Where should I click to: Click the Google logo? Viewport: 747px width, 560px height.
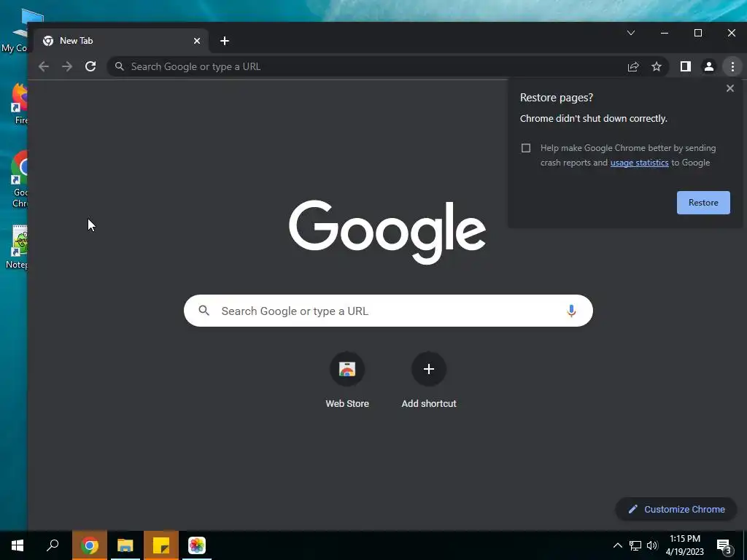(387, 232)
